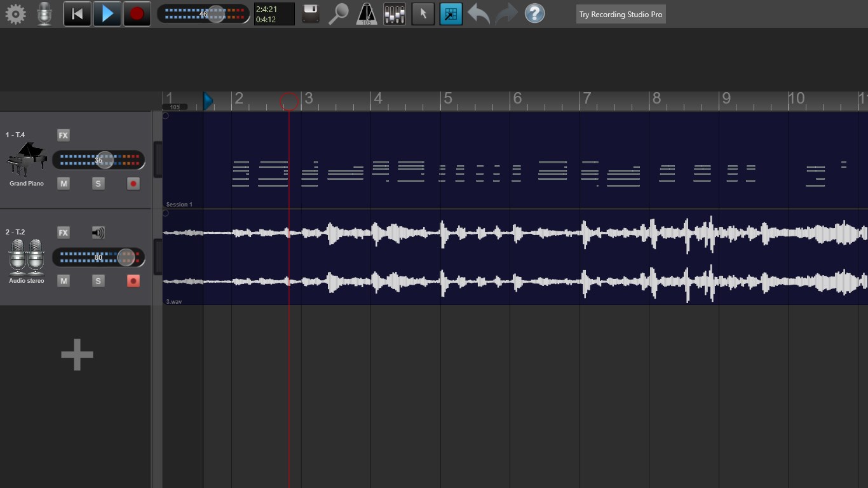Switch to the arrow selection tool

[x=423, y=13]
